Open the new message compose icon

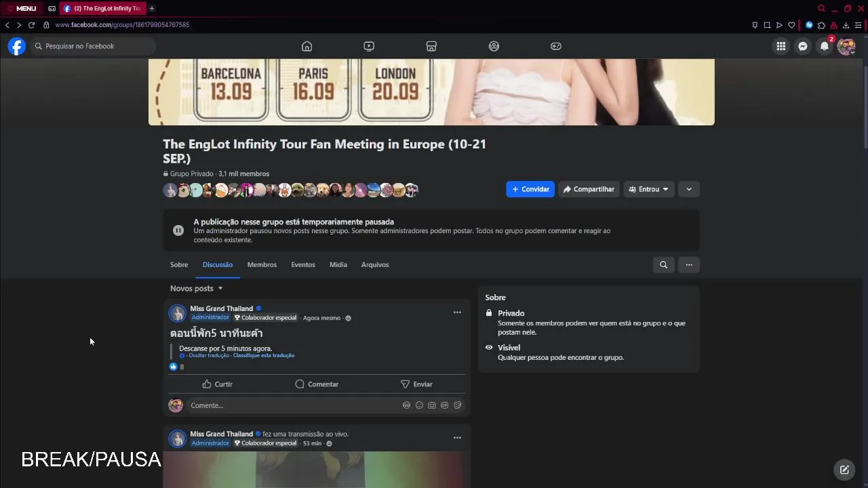[x=844, y=470]
